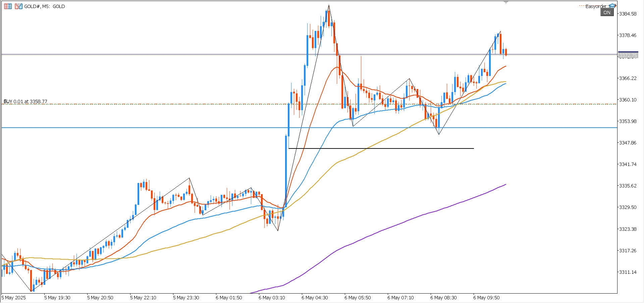
Task: Click the 6 May 08:30 time label
Action: pos(443,298)
